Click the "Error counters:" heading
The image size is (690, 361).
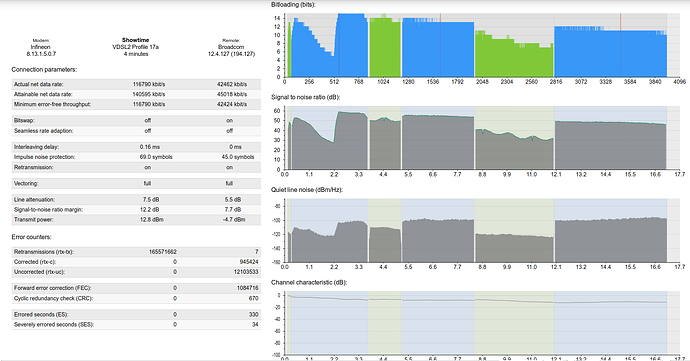[x=31, y=237]
